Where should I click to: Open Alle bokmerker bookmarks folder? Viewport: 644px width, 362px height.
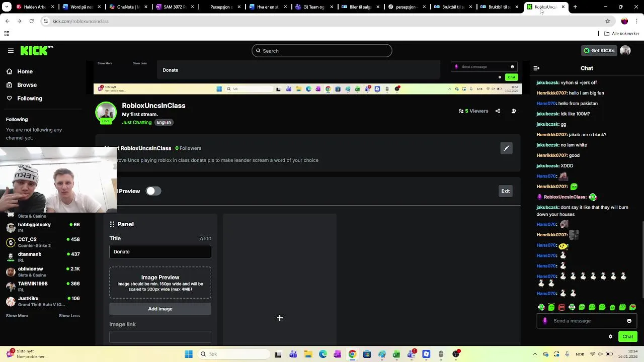point(622,34)
